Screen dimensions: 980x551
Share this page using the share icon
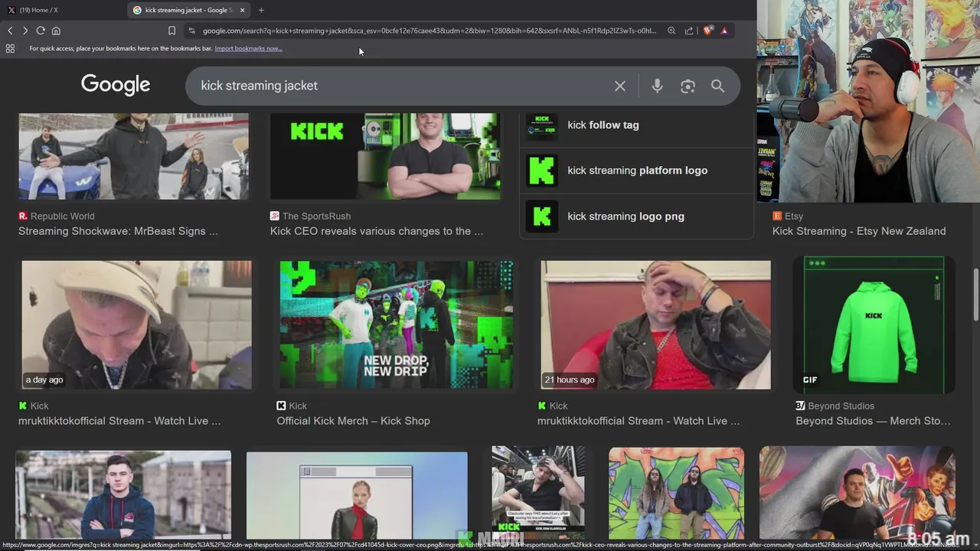click(x=689, y=31)
